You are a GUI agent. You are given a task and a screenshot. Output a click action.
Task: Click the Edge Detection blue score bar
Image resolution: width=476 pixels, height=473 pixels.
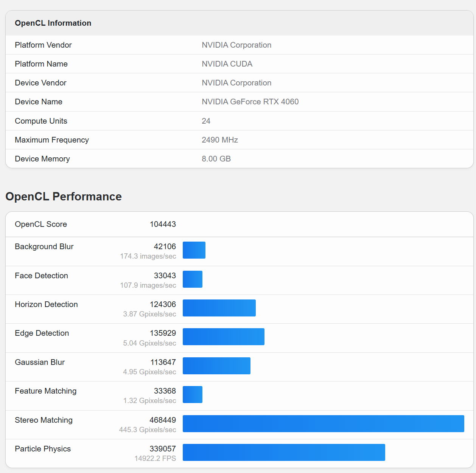coord(223,337)
